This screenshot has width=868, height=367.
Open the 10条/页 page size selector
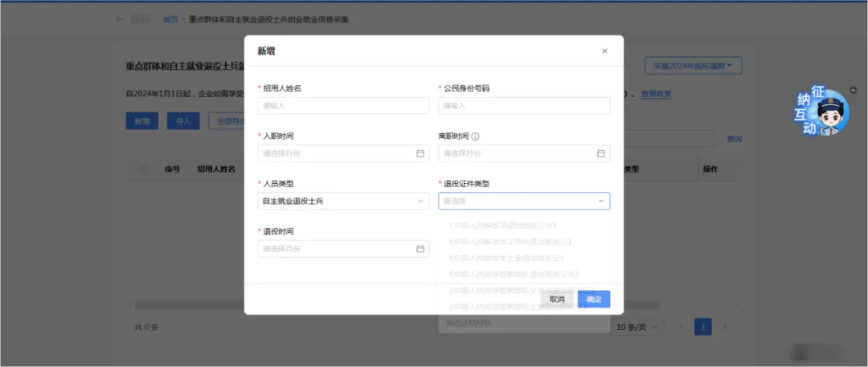click(x=639, y=327)
